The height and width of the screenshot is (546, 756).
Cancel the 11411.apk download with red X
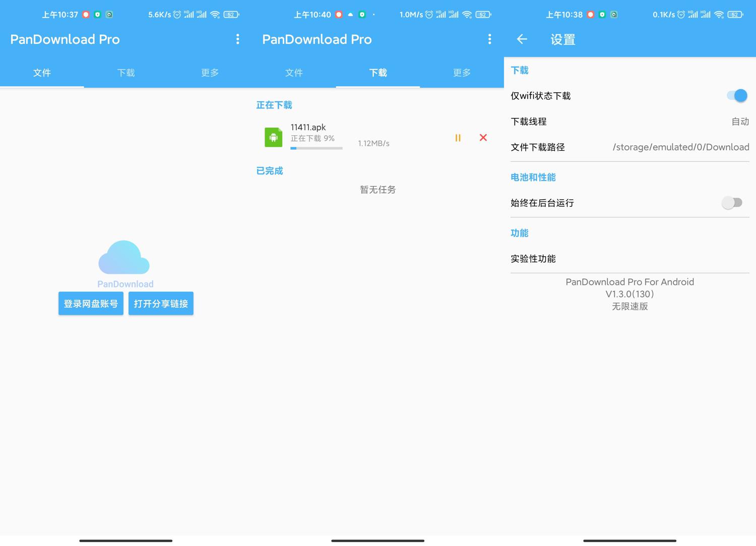(483, 138)
